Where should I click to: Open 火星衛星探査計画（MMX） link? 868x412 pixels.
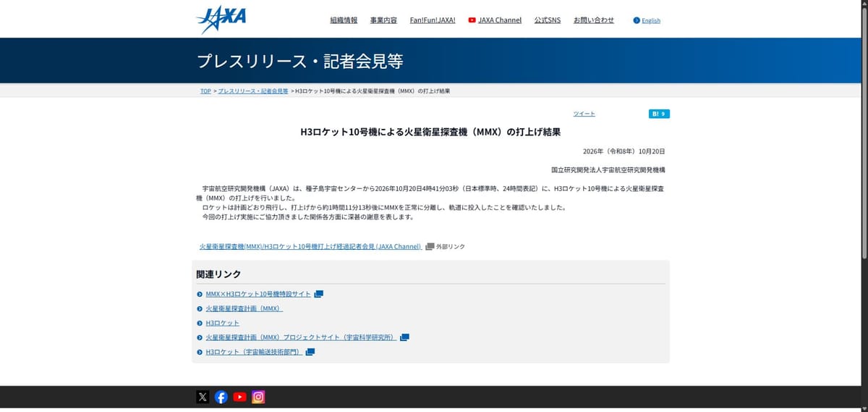pyautogui.click(x=244, y=308)
